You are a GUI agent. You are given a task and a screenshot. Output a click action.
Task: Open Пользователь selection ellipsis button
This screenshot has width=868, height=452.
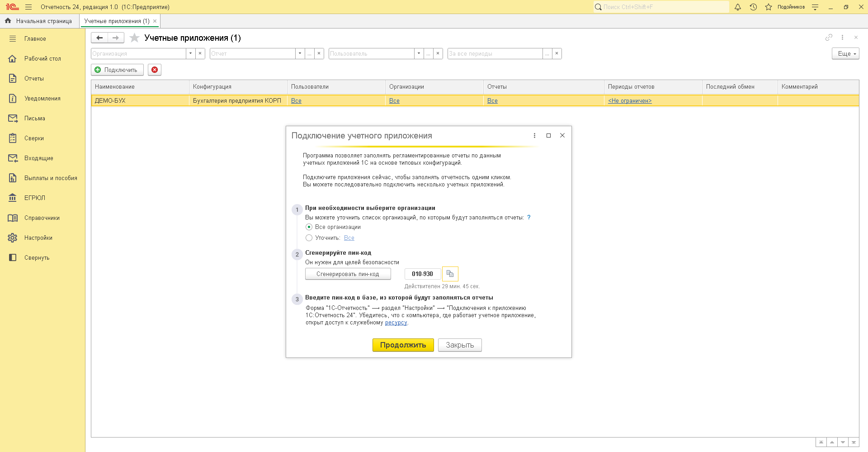click(x=428, y=53)
